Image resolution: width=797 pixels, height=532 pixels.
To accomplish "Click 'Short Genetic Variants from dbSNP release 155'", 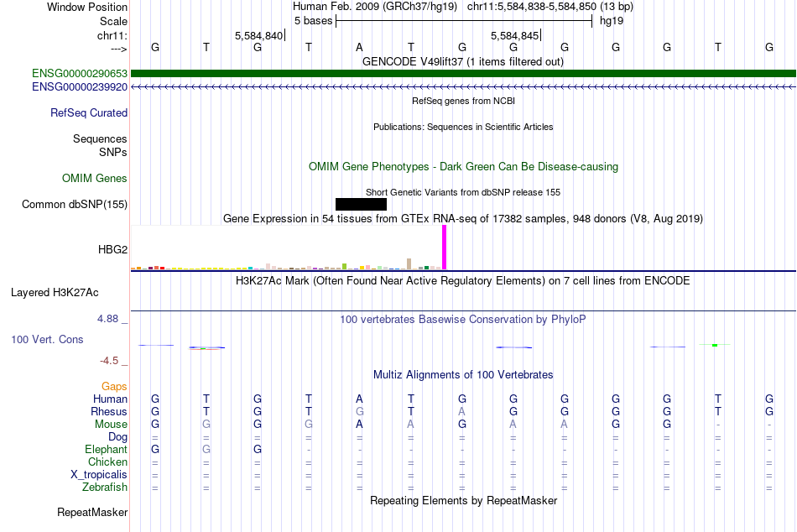I will coord(463,192).
